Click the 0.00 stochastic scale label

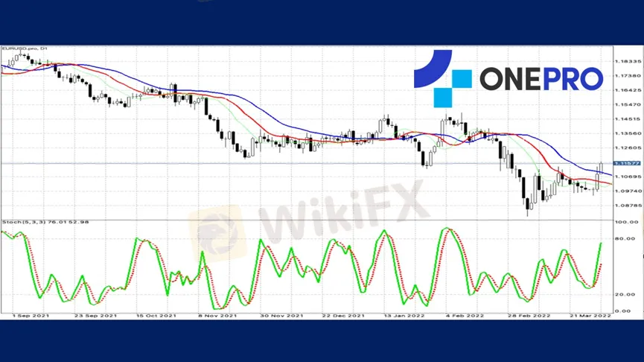(623, 311)
